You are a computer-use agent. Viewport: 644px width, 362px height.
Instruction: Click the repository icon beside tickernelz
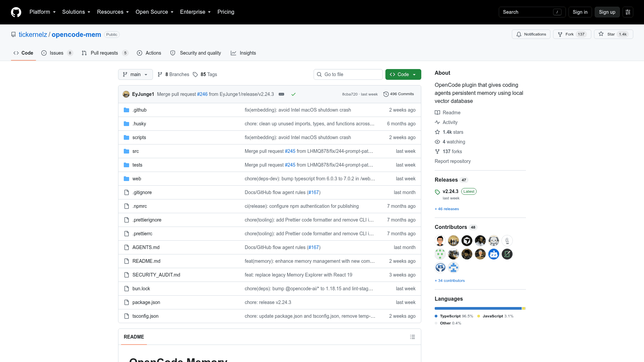point(13,35)
